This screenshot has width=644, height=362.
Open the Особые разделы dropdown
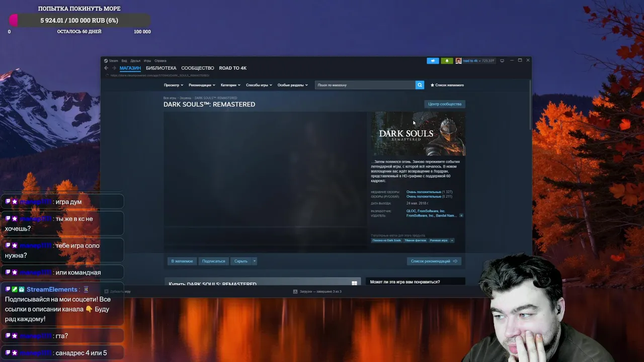pyautogui.click(x=292, y=85)
